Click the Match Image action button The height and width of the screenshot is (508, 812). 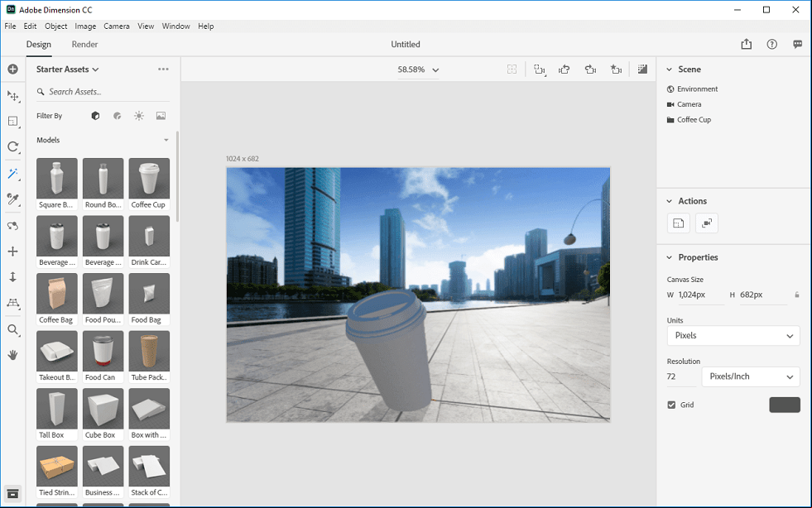(x=706, y=223)
